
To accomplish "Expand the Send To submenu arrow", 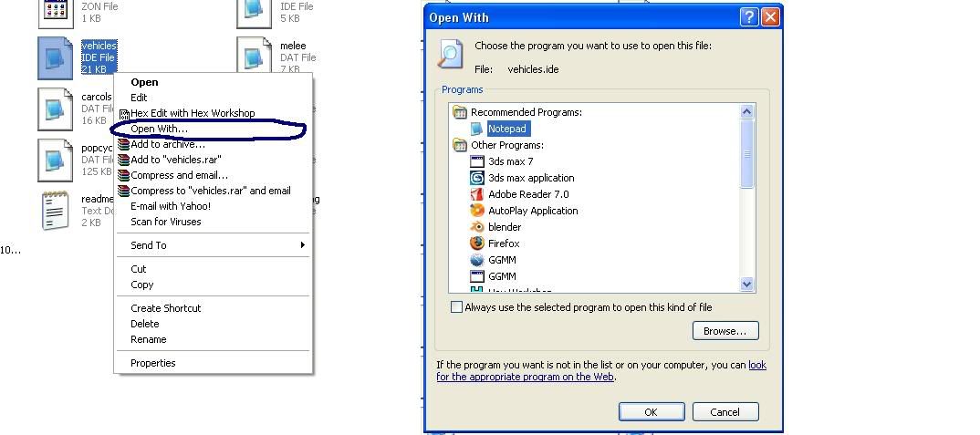I will 302,245.
